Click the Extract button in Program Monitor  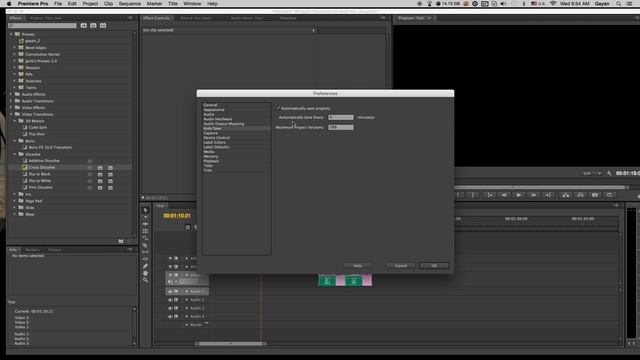tap(580, 195)
